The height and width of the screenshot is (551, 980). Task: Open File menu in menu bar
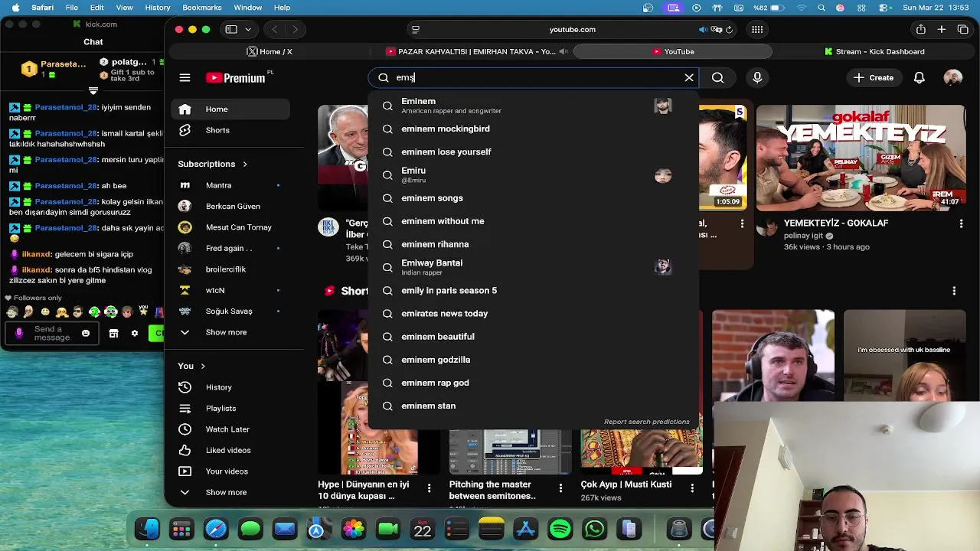[x=71, y=8]
